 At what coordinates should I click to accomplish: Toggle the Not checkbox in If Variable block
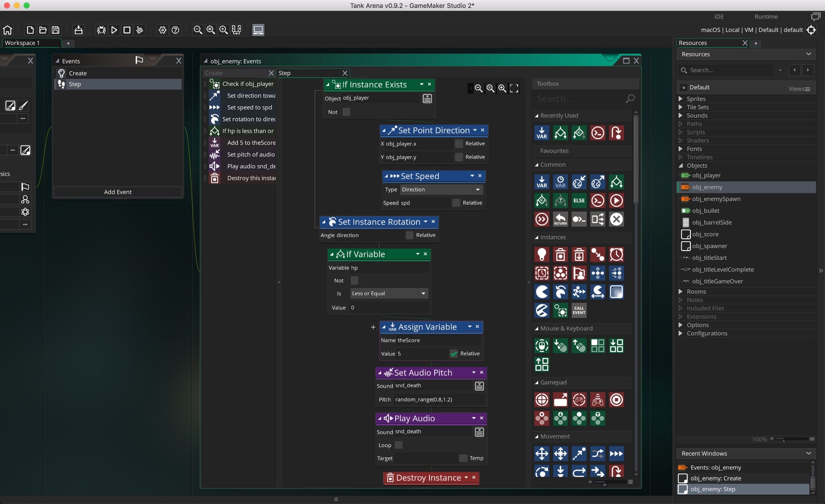[354, 280]
